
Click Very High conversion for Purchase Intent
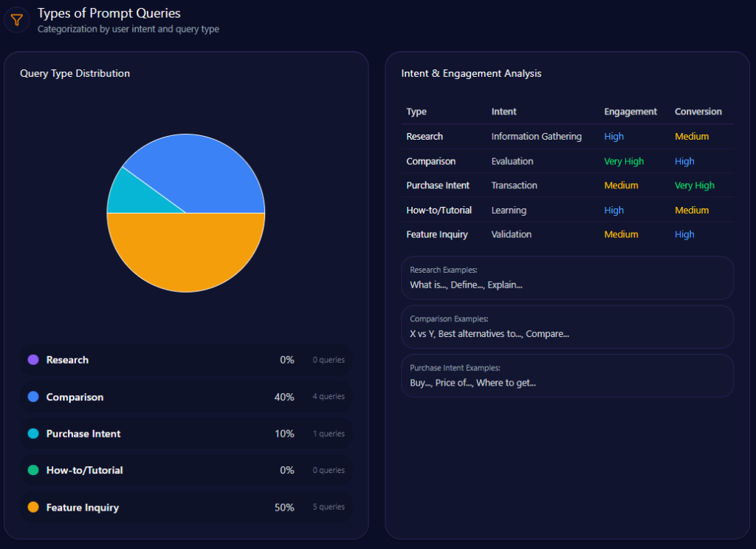(694, 185)
